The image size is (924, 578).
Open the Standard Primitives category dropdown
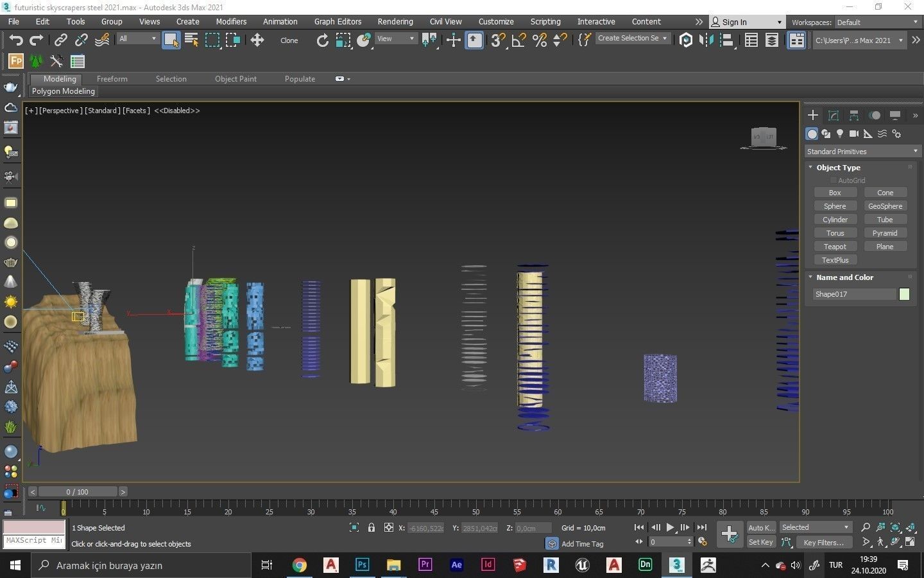pyautogui.click(x=863, y=152)
